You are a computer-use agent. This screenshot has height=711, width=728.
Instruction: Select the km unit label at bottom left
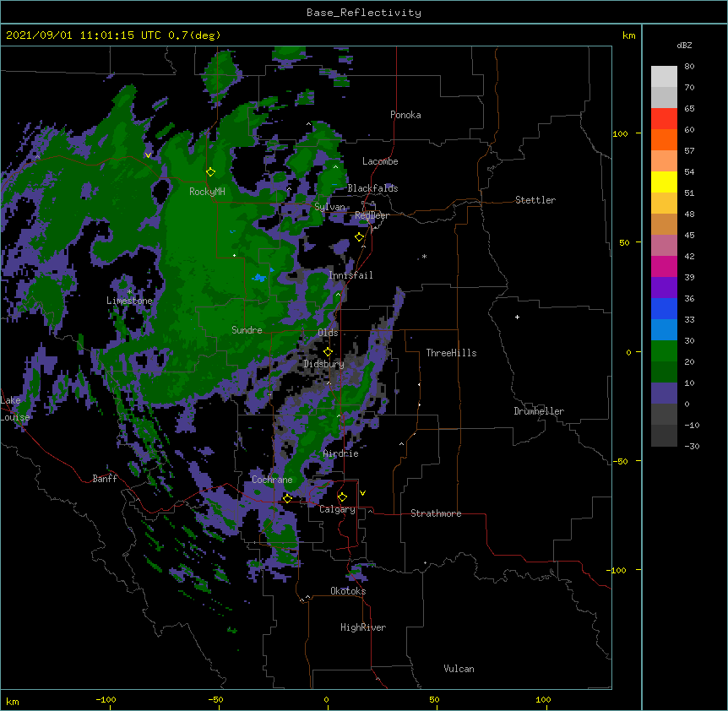[13, 702]
